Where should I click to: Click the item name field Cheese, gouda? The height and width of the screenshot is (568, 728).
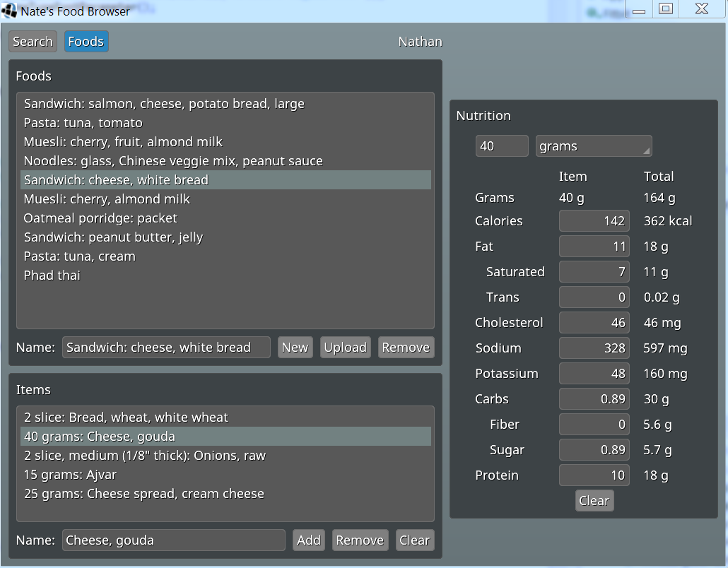tap(173, 540)
